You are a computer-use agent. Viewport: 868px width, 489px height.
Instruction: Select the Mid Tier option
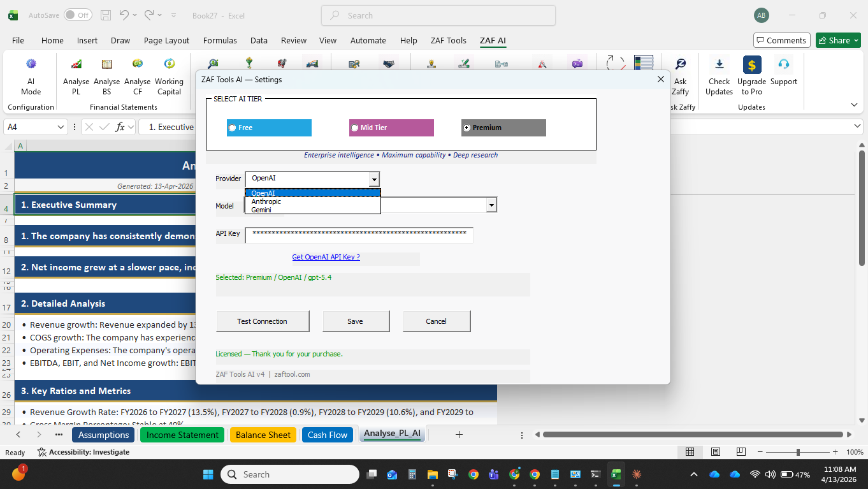[x=391, y=128]
